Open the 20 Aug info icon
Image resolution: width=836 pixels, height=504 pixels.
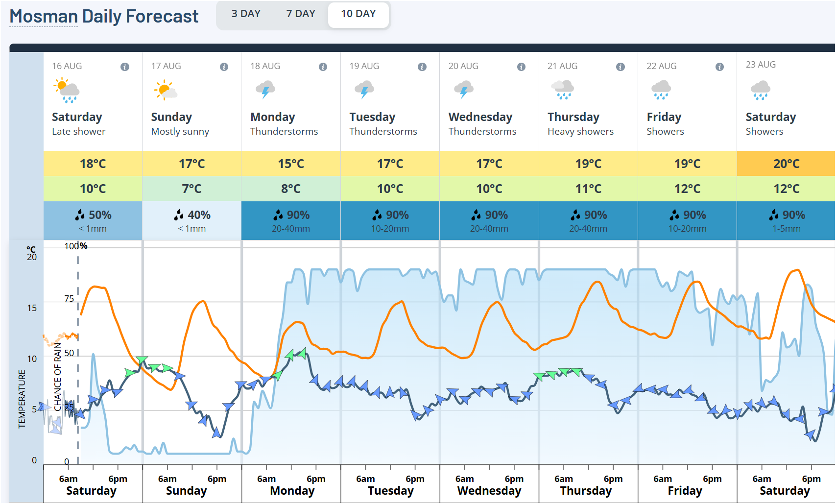(521, 67)
